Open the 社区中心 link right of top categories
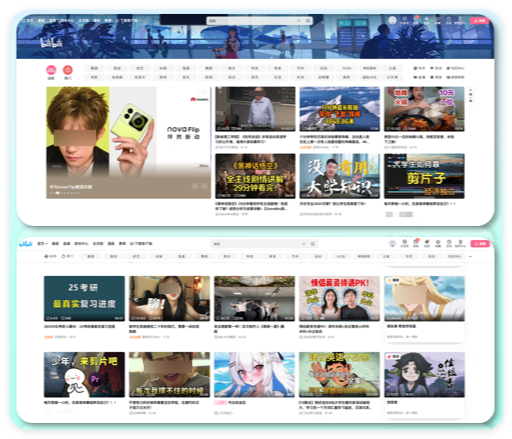 click(x=455, y=68)
